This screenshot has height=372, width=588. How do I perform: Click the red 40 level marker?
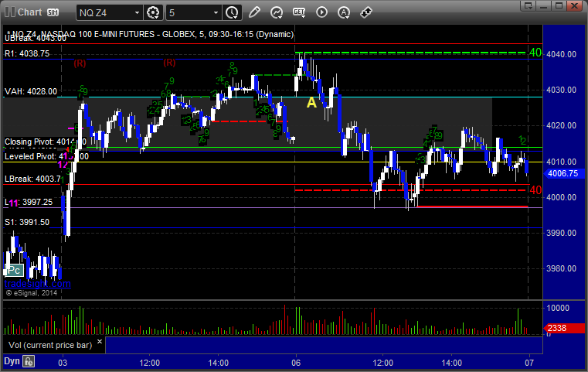click(x=535, y=190)
